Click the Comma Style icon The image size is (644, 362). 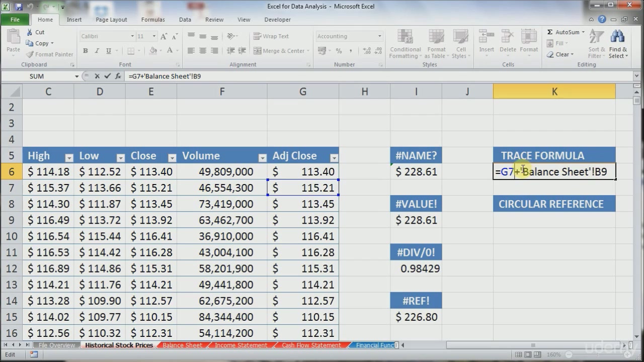tap(350, 51)
